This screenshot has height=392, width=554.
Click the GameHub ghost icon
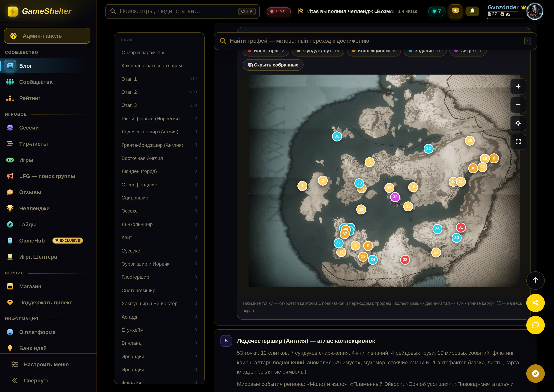pyautogui.click(x=10, y=241)
